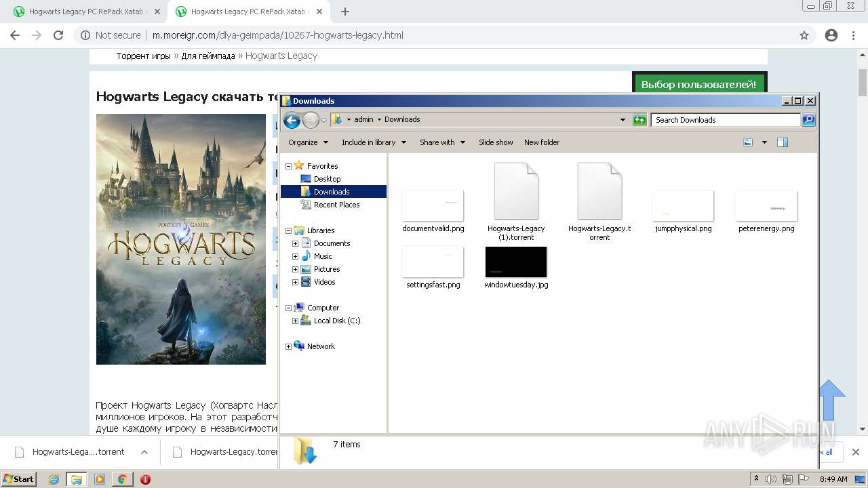This screenshot has width=868, height=488.
Task: Open Include in library menu
Action: (374, 142)
